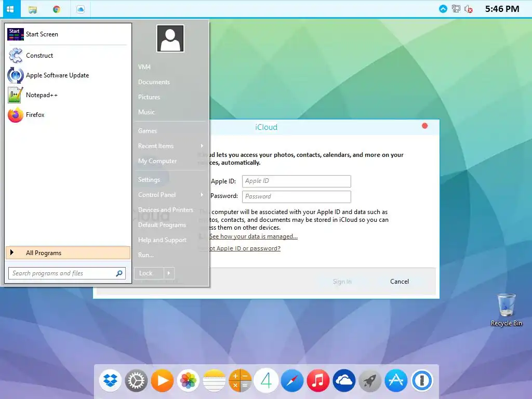This screenshot has width=532, height=399.
Task: Click the search magnifier icon
Action: [x=119, y=273]
